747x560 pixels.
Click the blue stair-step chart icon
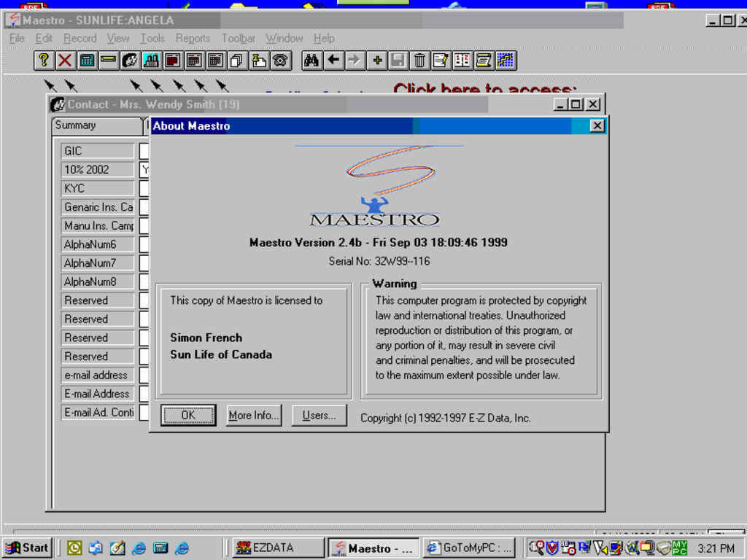coord(506,61)
